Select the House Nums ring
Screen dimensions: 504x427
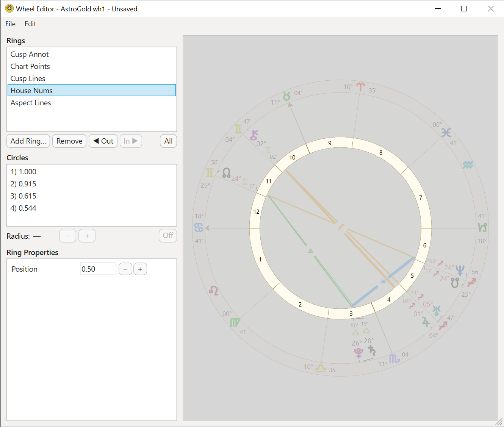(x=92, y=91)
